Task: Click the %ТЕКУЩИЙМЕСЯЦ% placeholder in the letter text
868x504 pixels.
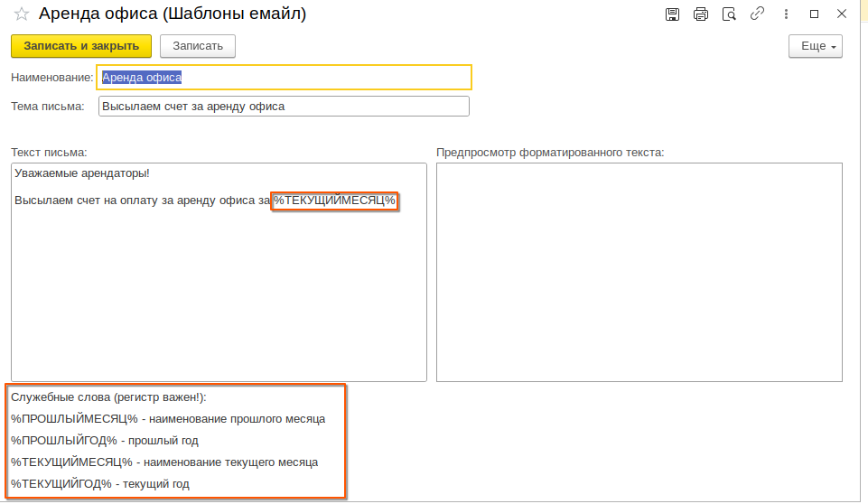Action: (335, 201)
